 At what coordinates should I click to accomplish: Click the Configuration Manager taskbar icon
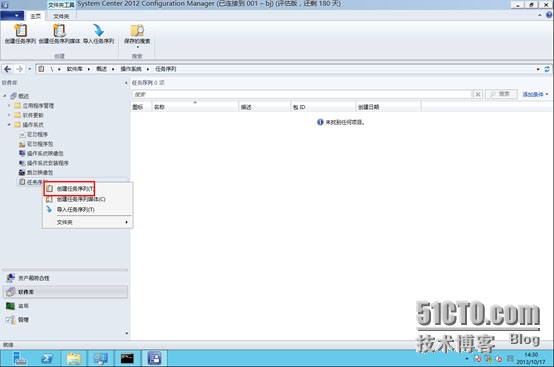coord(154,359)
